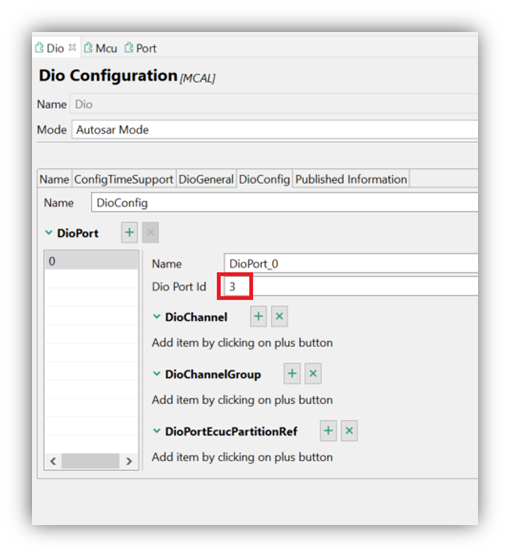This screenshot has width=510, height=557.
Task: Switch to the Port editor tab
Action: [141, 48]
